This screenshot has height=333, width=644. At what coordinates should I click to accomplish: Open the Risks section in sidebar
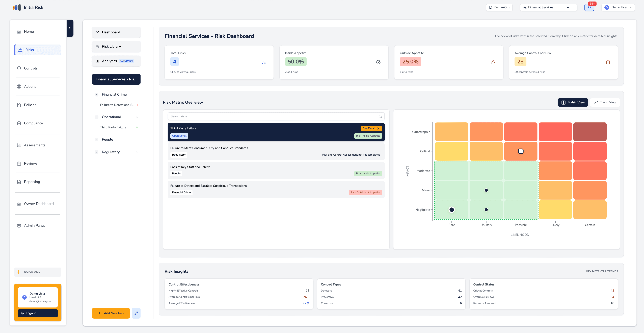pyautogui.click(x=38, y=50)
